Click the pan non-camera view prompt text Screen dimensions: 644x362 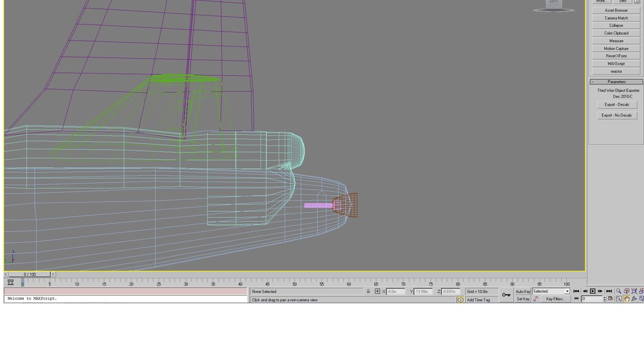tap(285, 300)
